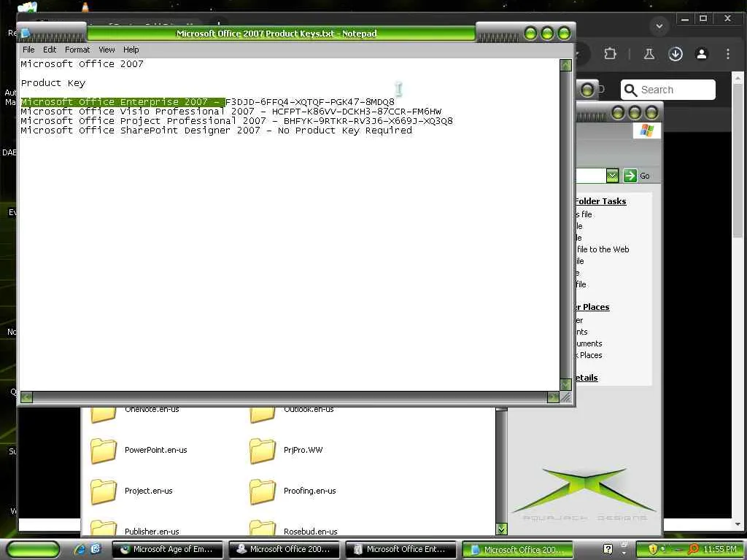Click the Notepad title bar document icon
This screenshot has height=560, width=747.
(x=26, y=33)
